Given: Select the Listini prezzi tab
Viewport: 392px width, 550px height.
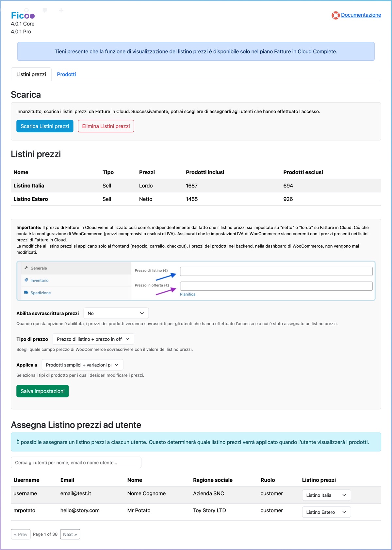Looking at the screenshot, I should click(x=31, y=74).
